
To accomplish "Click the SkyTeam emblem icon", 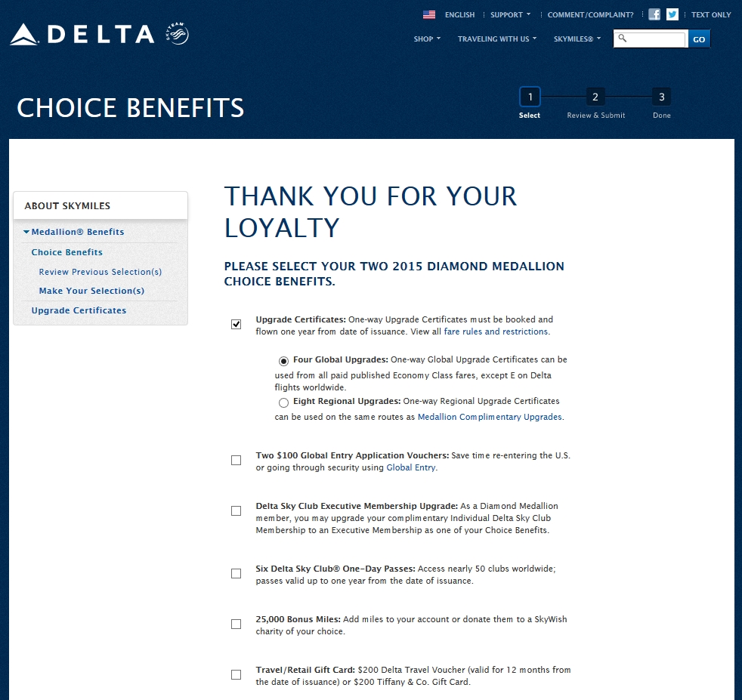I will click(176, 34).
